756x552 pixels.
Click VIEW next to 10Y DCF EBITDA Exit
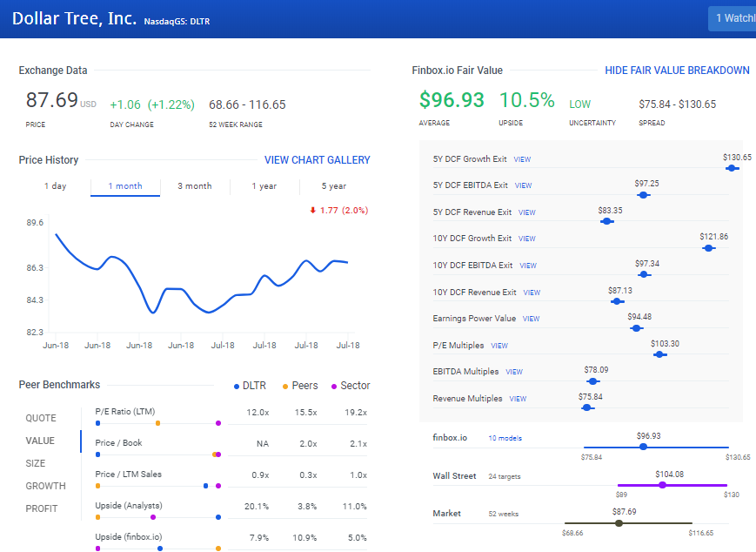[x=528, y=266]
